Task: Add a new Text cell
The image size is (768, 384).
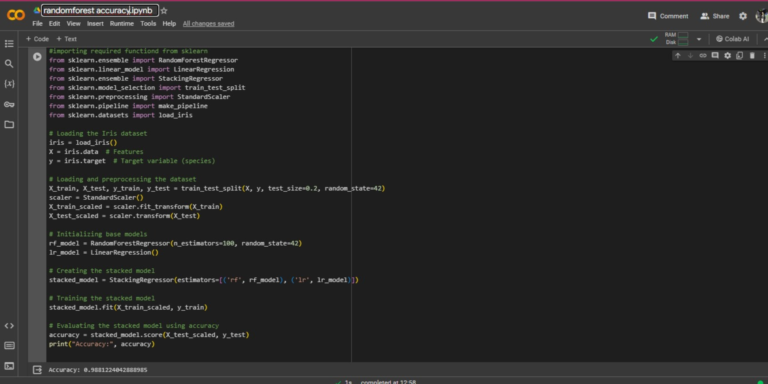Action: click(66, 39)
